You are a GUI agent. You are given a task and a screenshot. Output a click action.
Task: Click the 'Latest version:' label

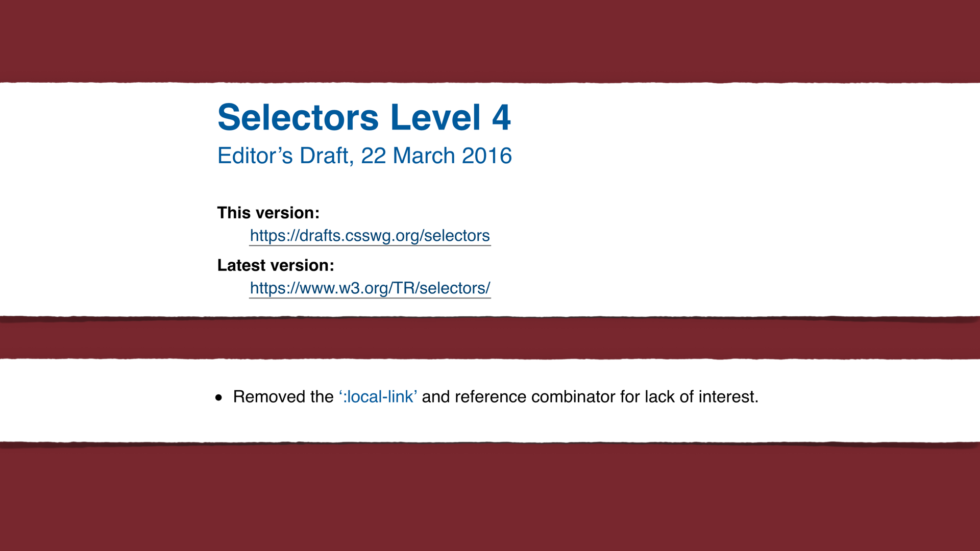click(x=276, y=265)
